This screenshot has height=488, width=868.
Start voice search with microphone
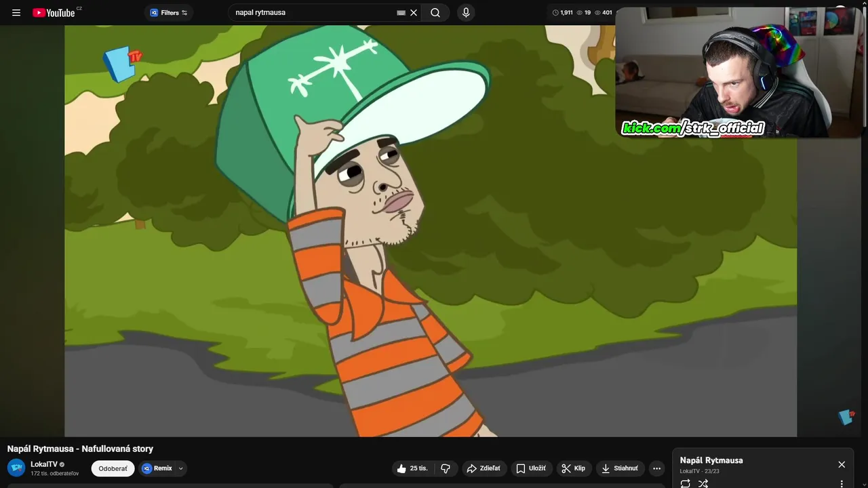(466, 12)
